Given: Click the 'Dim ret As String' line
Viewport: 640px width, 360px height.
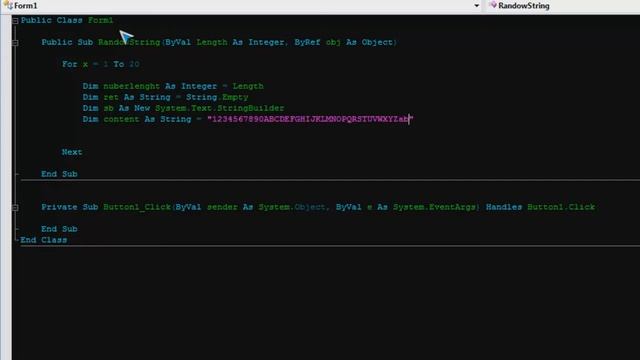Looking at the screenshot, I should 165,97.
